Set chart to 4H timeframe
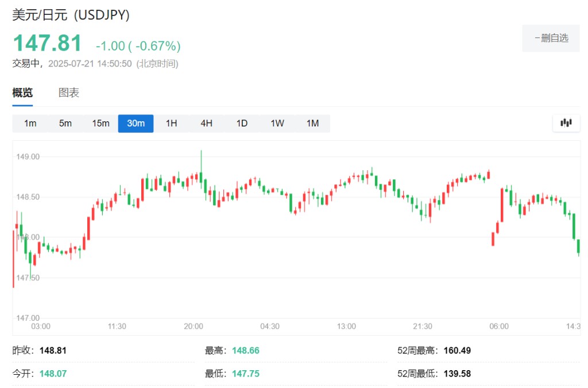Viewport: 588px width, 388px height. [206, 124]
